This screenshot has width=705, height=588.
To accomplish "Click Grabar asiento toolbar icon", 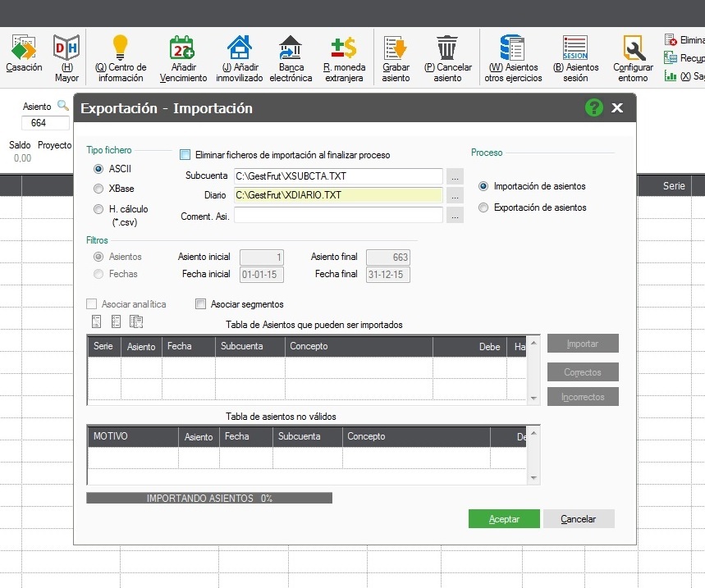I will [x=396, y=48].
